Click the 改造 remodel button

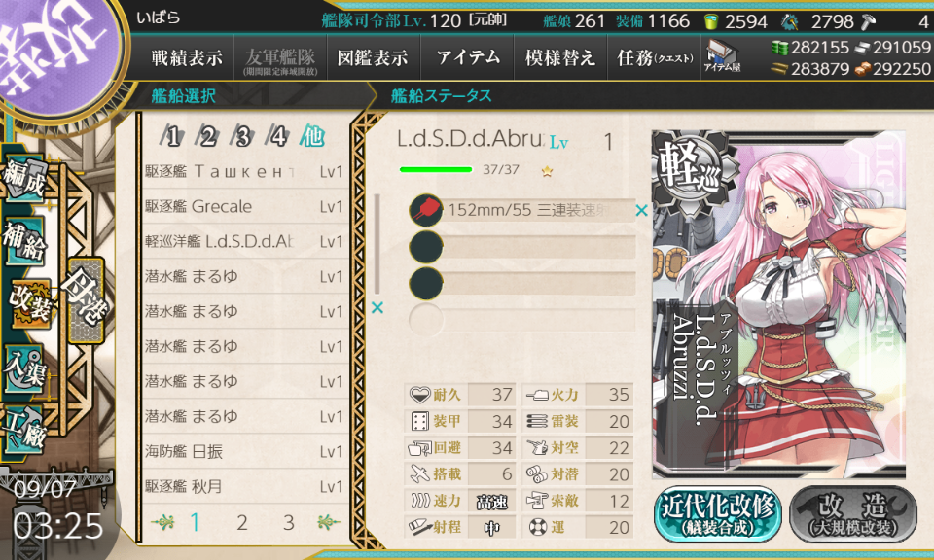853,514
